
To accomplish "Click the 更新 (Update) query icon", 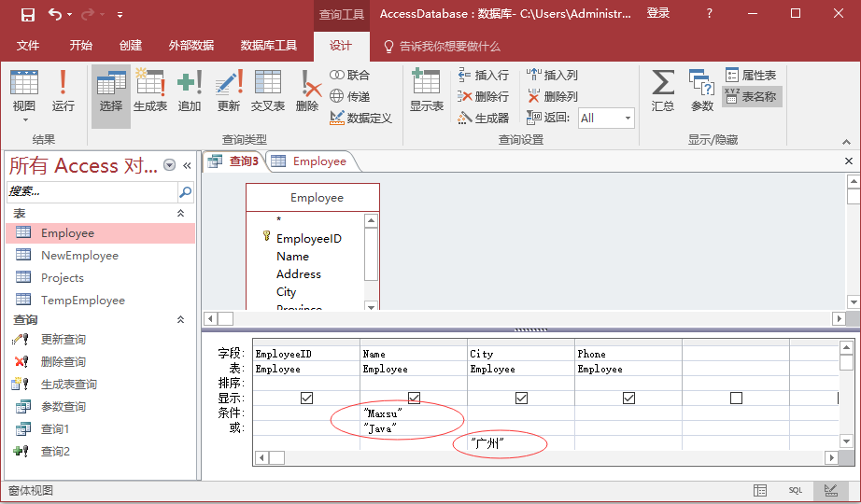I will click(229, 91).
